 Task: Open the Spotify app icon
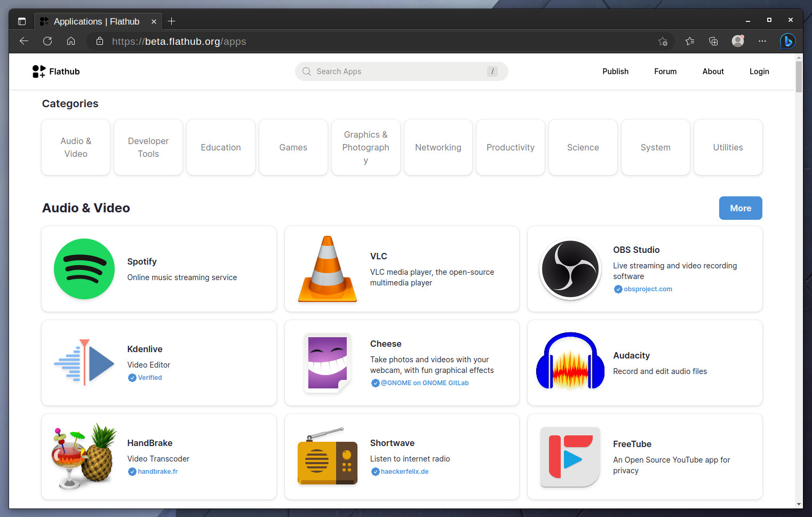(x=84, y=269)
